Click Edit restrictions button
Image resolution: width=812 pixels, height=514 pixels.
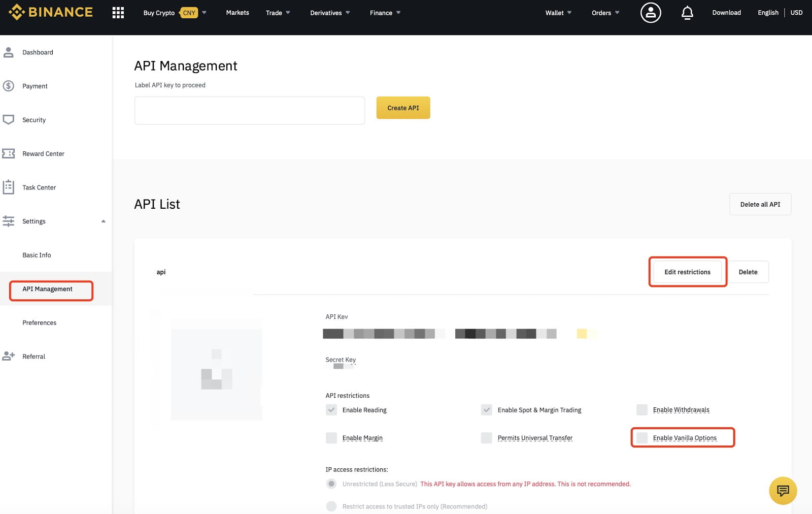[x=687, y=272]
